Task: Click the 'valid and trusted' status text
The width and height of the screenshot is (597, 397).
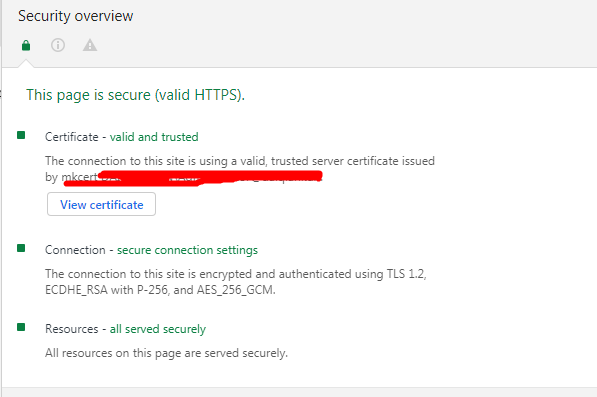Action: pos(154,137)
